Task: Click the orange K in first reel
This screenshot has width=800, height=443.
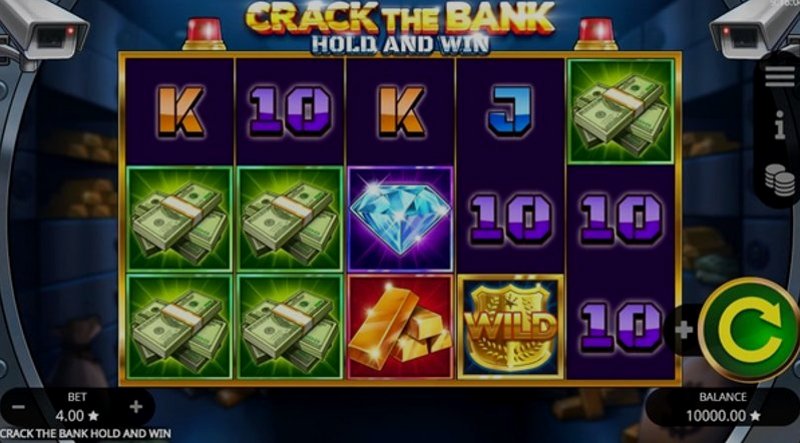Action: click(x=180, y=111)
